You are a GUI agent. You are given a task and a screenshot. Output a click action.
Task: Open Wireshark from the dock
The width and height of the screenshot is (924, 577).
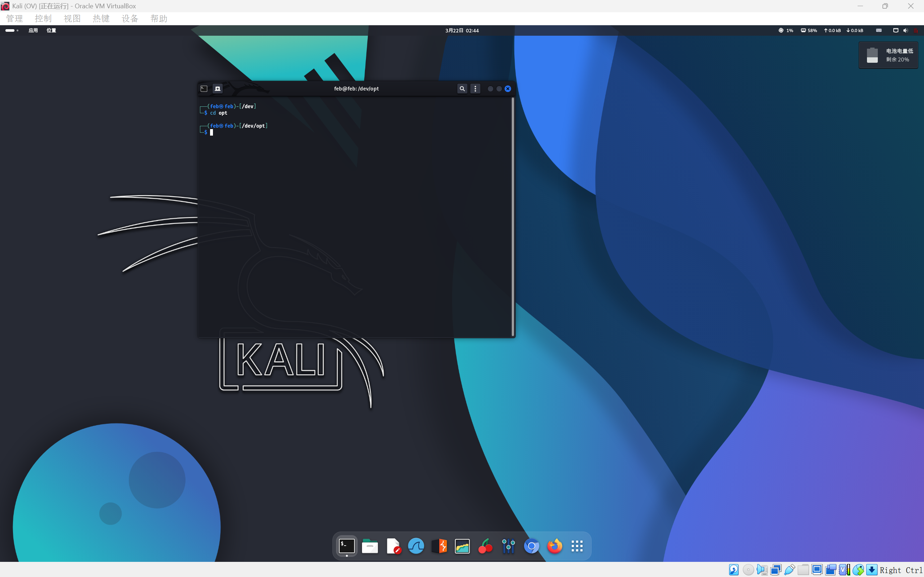coord(416,546)
